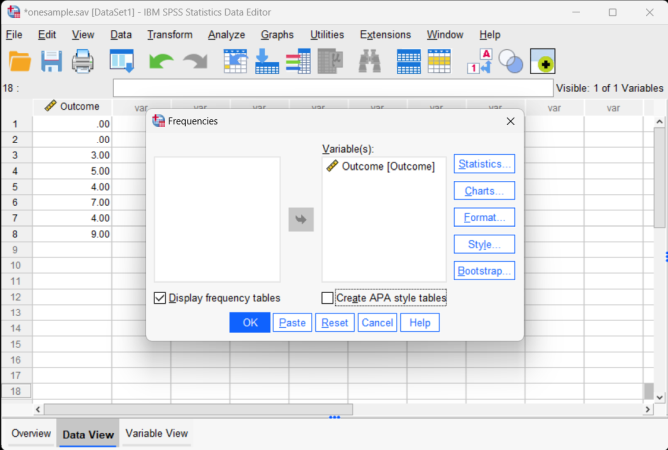The height and width of the screenshot is (450, 668).
Task: Click Cancel in Frequencies dialog
Action: click(377, 323)
